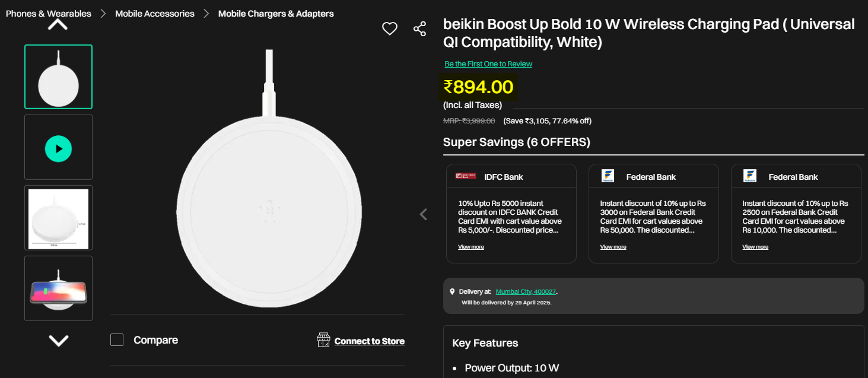This screenshot has width=868, height=378.
Task: Select the charger dimensions thumbnail
Action: tap(58, 218)
